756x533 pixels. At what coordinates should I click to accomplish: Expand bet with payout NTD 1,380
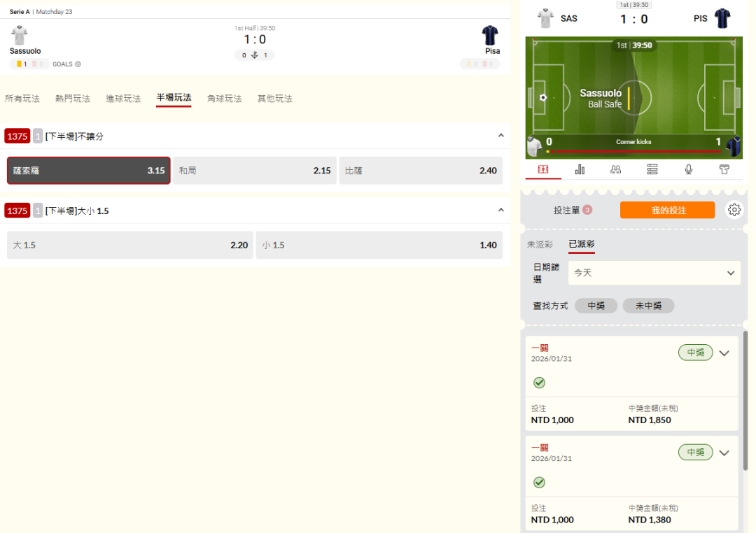click(724, 453)
